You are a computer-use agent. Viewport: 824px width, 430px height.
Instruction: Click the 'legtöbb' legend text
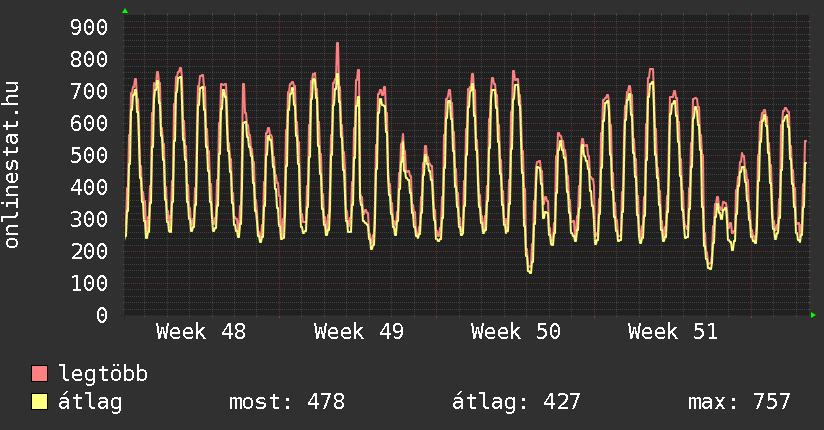[103, 374]
